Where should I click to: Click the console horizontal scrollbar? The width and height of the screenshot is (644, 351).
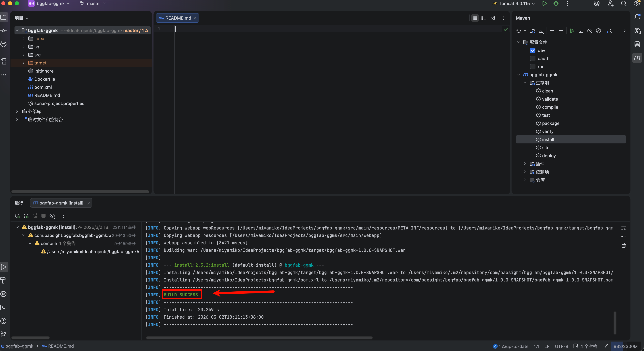pyautogui.click(x=259, y=338)
